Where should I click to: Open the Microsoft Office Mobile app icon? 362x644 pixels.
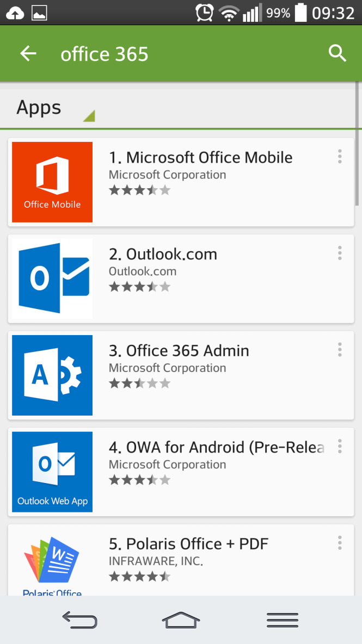[52, 182]
